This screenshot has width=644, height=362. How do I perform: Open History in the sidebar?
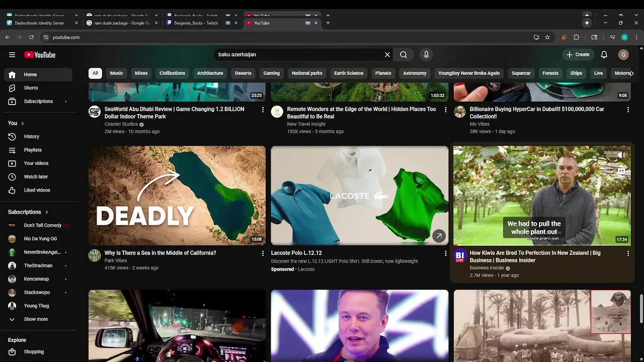point(31,136)
